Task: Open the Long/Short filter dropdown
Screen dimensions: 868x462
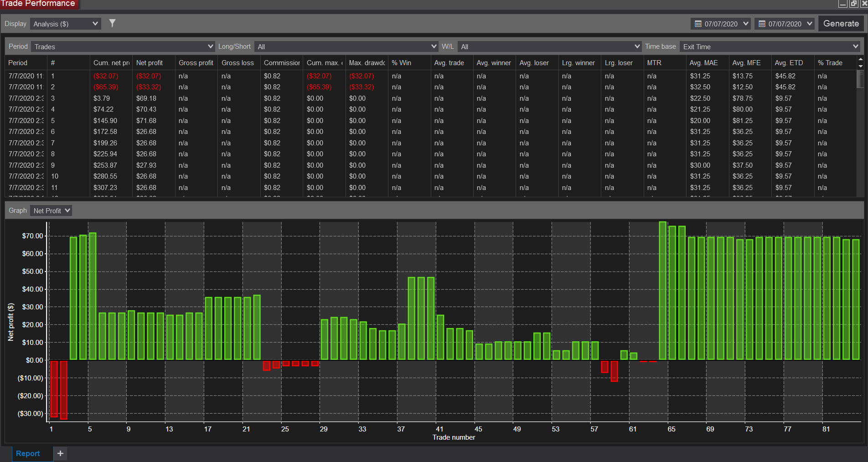Action: pos(346,46)
